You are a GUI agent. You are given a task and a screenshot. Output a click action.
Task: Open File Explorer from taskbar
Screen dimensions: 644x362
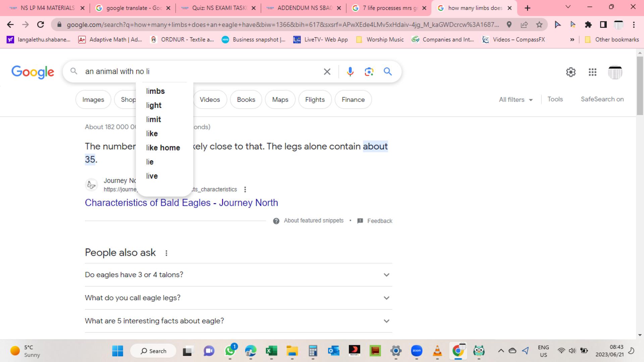(292, 351)
